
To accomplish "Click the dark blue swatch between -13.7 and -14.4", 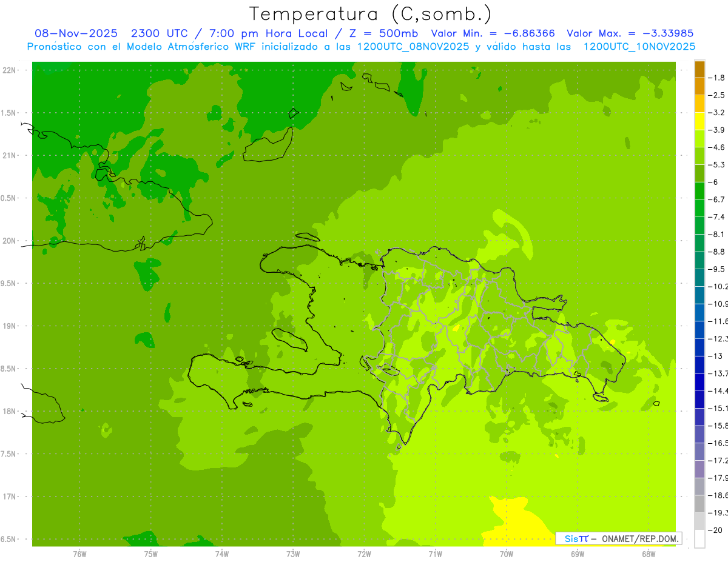I will (699, 382).
